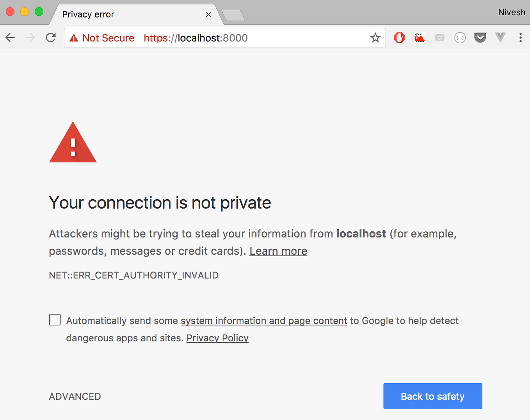This screenshot has width=530, height=420.
Task: Select the Privacy error tab
Action: coord(133,14)
